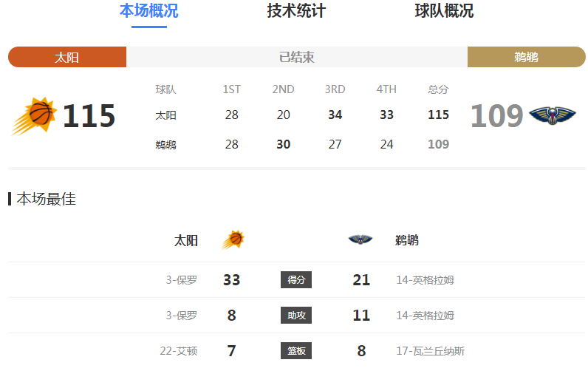Viewport: 588px width, 371px height.
Task: Click the orange 太阳 team banner
Action: pyautogui.click(x=67, y=57)
